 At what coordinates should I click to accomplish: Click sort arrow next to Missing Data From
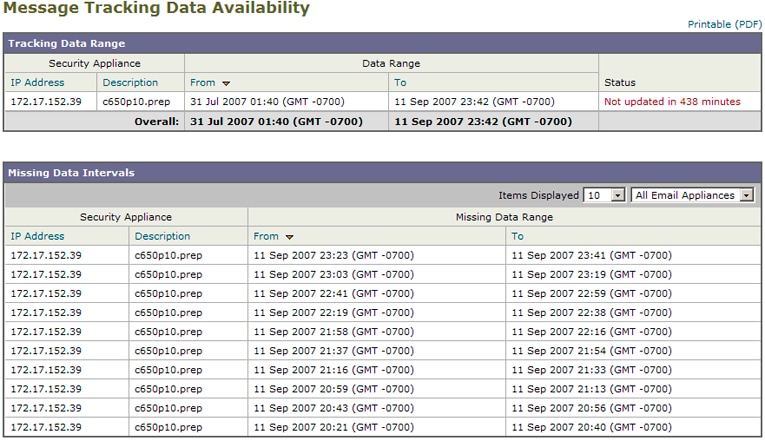coord(289,237)
